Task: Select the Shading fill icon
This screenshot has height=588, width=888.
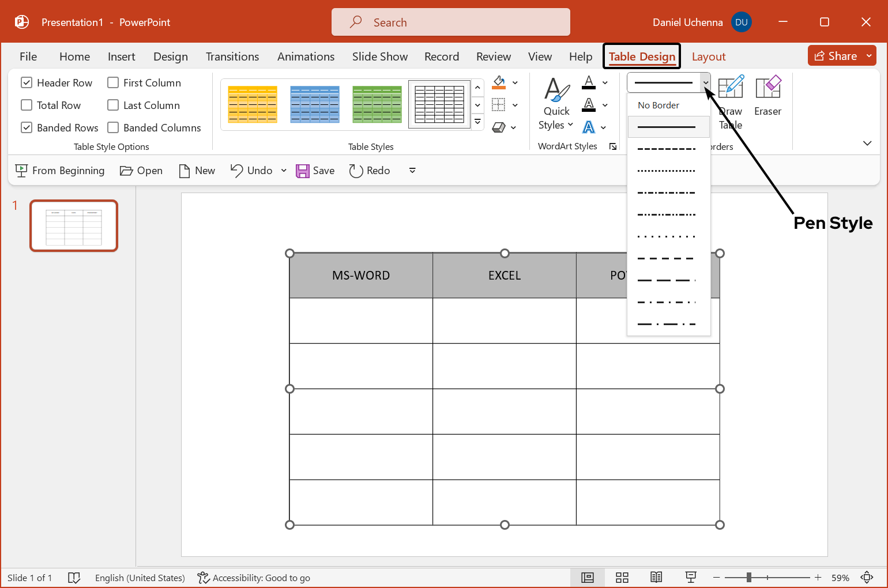Action: 499,82
